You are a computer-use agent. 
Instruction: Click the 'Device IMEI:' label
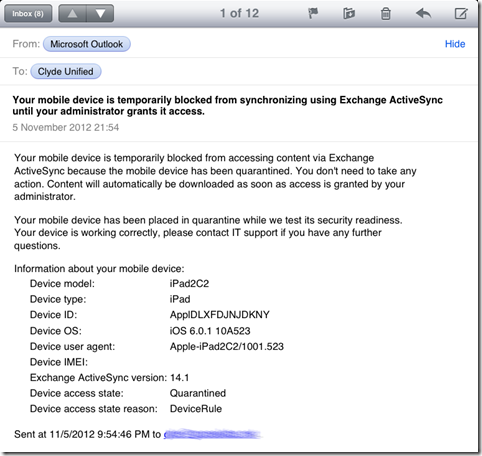click(59, 362)
